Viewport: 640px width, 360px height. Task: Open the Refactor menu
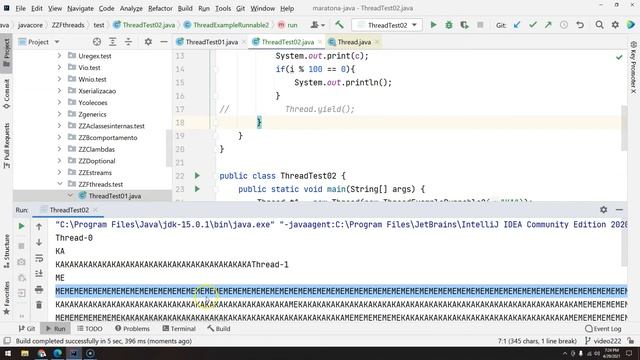point(160,8)
